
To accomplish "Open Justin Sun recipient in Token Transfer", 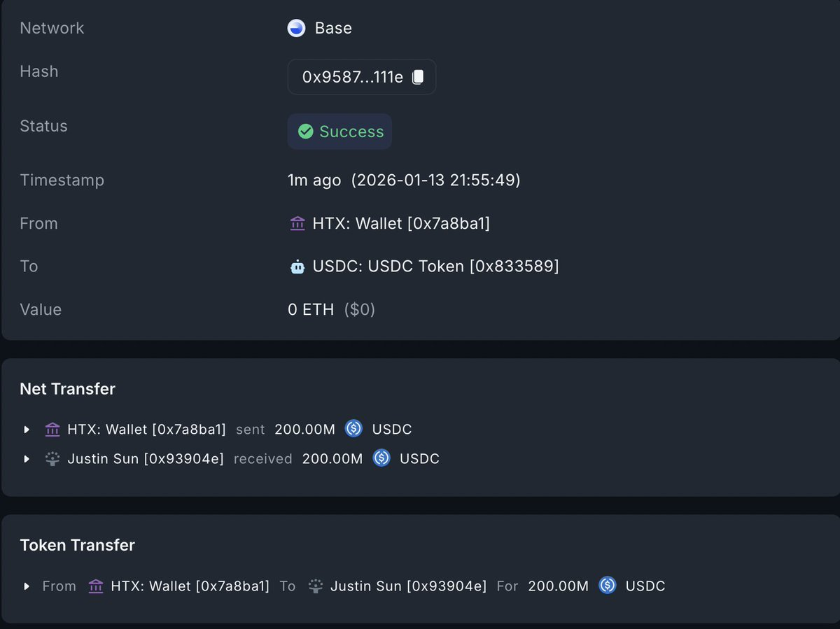I will (408, 586).
